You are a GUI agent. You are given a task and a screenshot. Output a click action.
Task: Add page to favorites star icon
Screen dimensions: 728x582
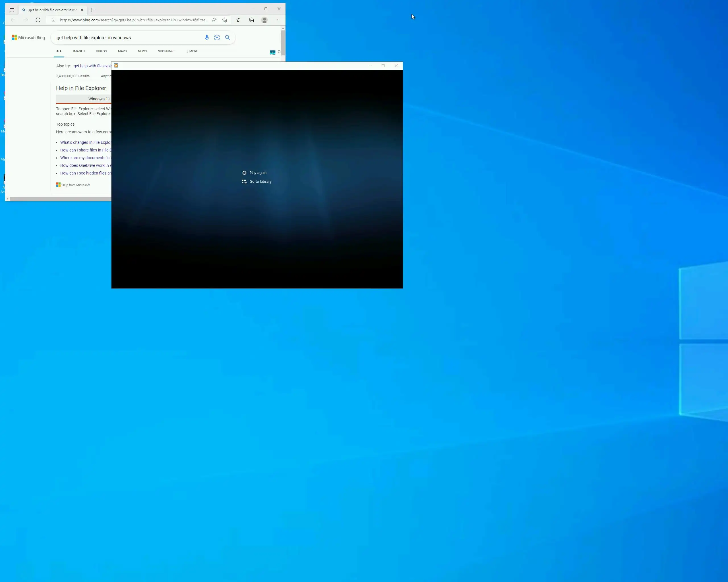click(225, 20)
